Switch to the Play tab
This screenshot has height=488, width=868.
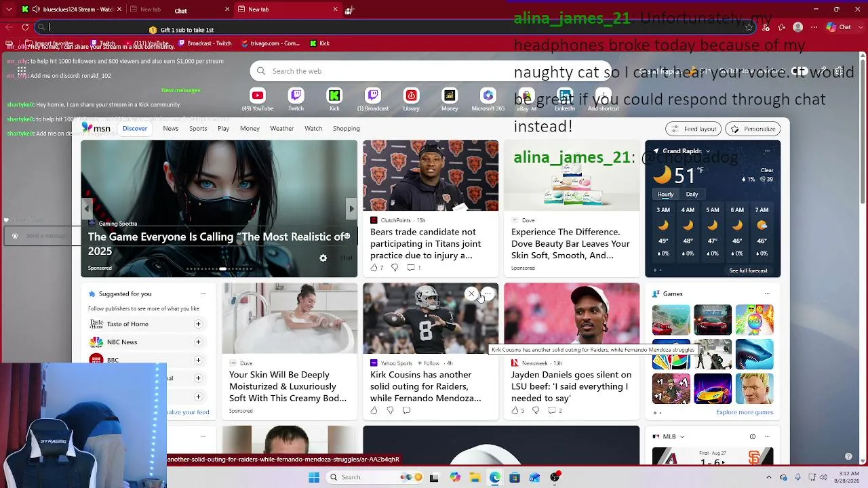coord(224,128)
